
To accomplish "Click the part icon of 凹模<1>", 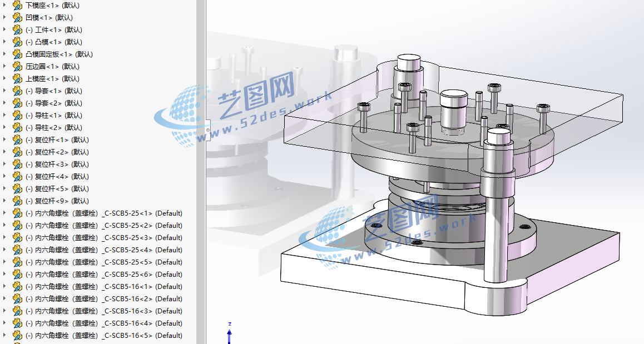I will (17, 18).
